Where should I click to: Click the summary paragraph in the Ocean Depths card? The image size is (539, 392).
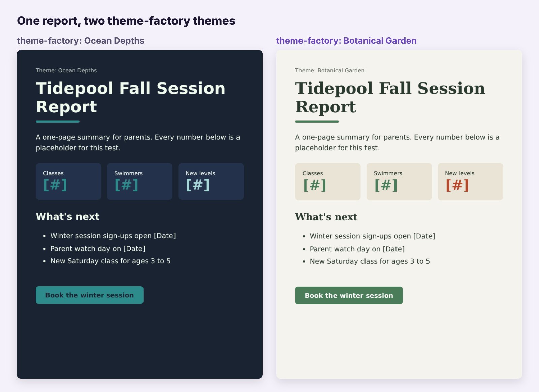coord(138,142)
